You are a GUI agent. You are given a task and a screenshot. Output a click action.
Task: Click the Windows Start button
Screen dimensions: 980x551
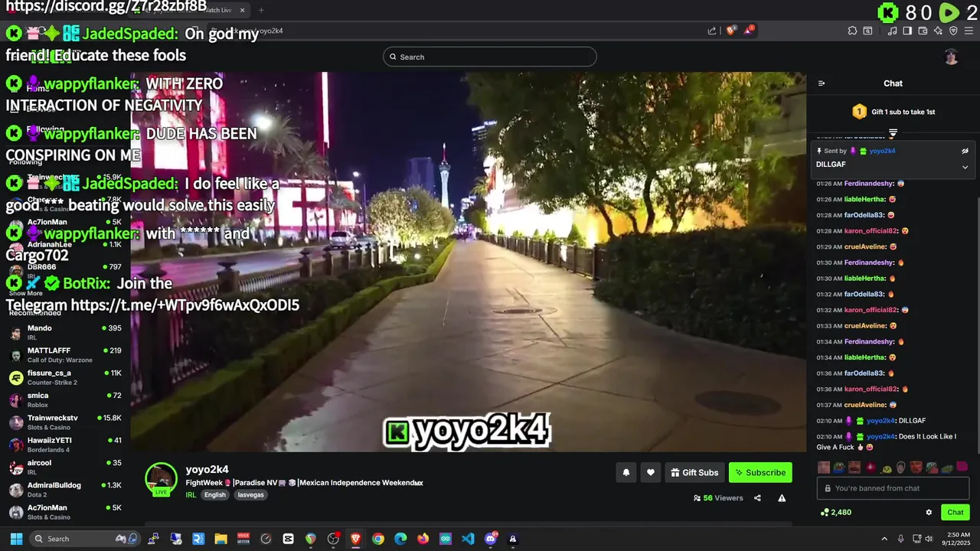point(16,539)
